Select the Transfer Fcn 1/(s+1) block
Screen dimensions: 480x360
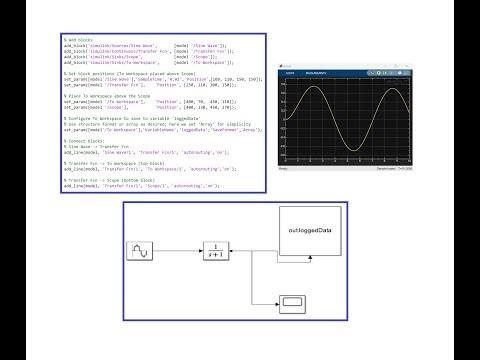(216, 251)
